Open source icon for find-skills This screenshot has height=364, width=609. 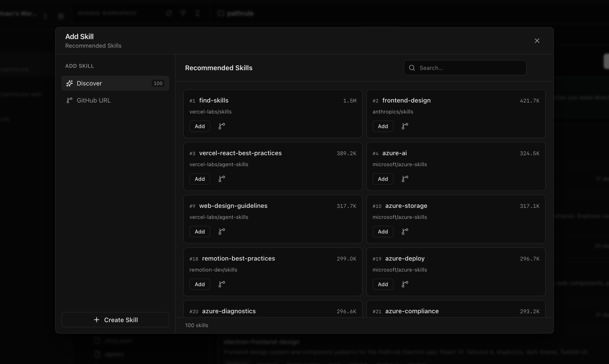(222, 126)
